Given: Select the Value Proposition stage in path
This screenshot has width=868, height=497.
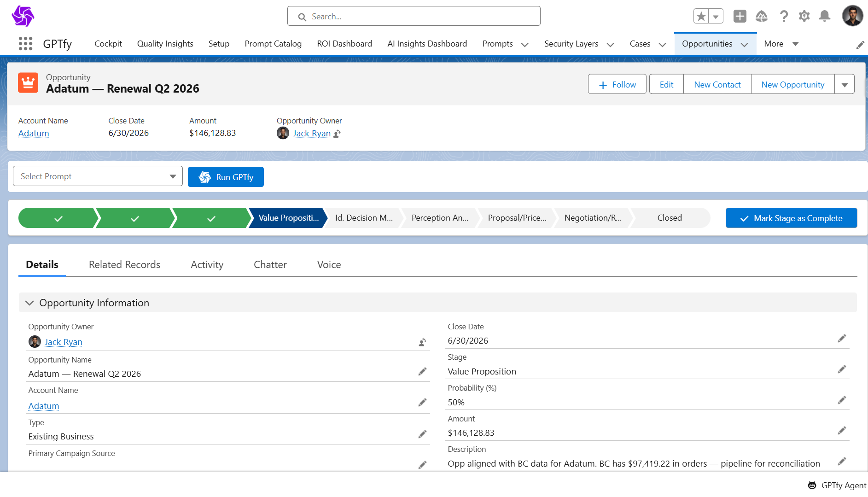Looking at the screenshot, I should [288, 218].
